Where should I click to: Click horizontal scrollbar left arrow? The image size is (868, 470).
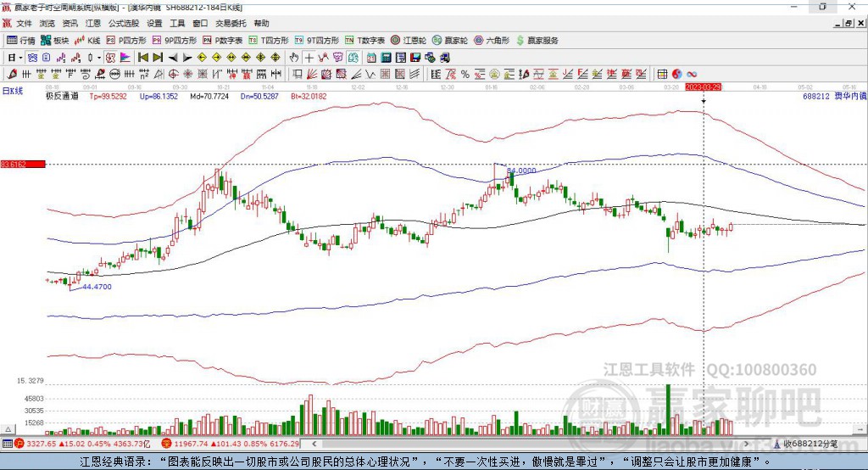click(314, 444)
